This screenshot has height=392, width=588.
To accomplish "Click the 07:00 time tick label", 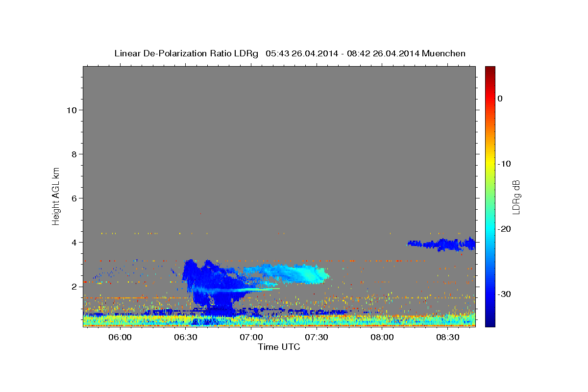I will click(x=251, y=337).
